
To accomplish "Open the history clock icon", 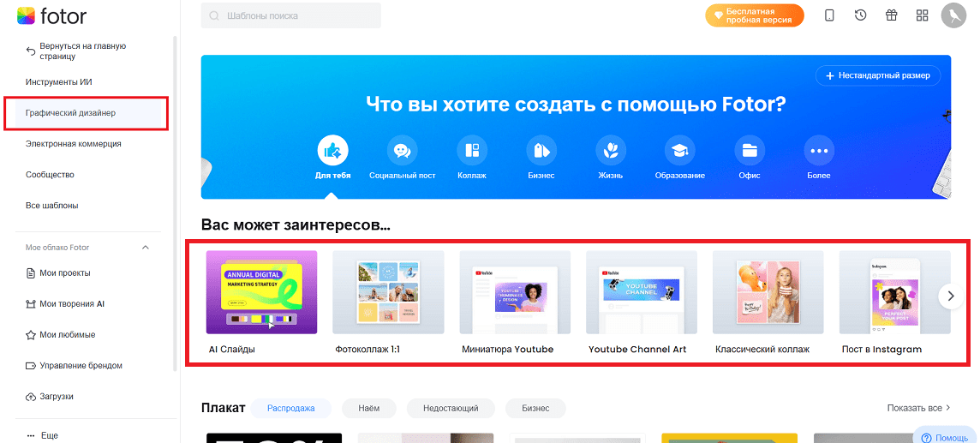I will [x=861, y=15].
